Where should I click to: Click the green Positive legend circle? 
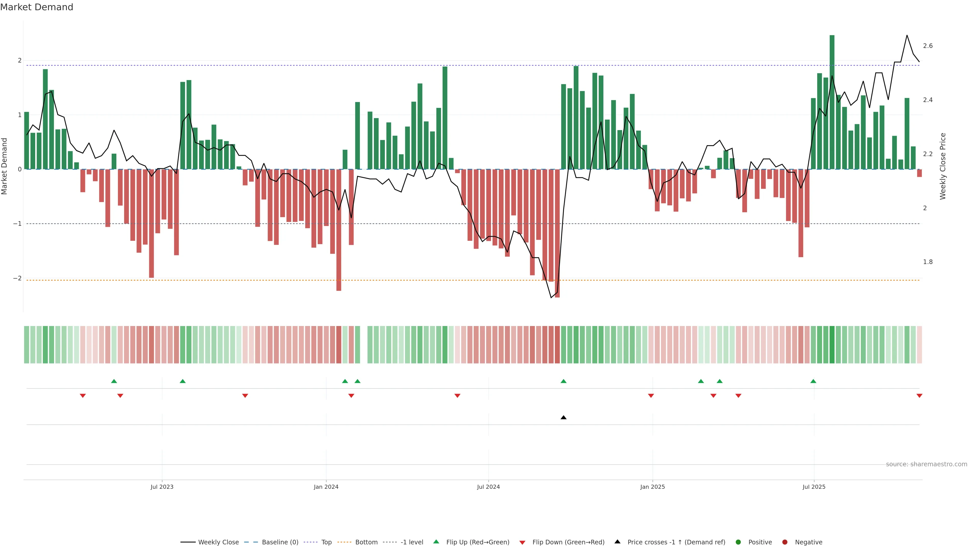(738, 542)
